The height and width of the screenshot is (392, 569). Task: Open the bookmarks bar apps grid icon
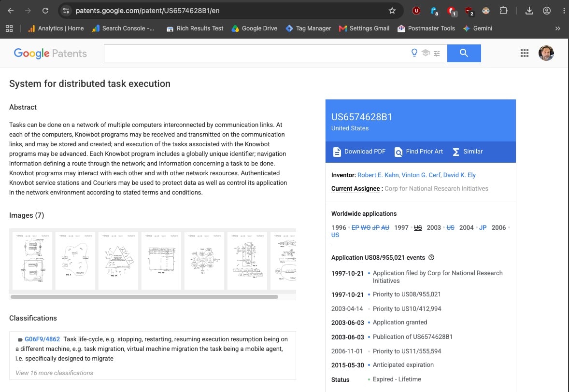pyautogui.click(x=9, y=28)
